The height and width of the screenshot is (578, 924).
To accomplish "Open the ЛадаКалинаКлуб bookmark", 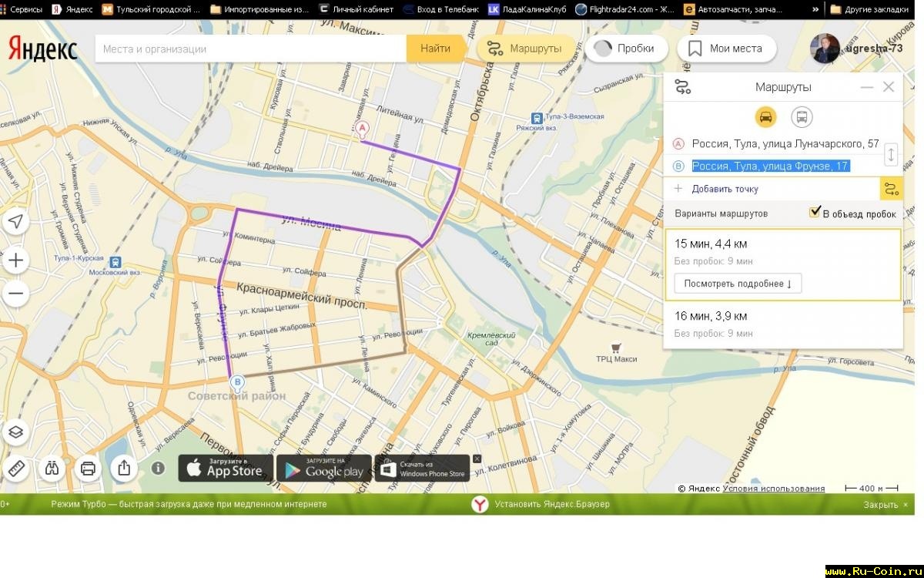I will point(527,9).
